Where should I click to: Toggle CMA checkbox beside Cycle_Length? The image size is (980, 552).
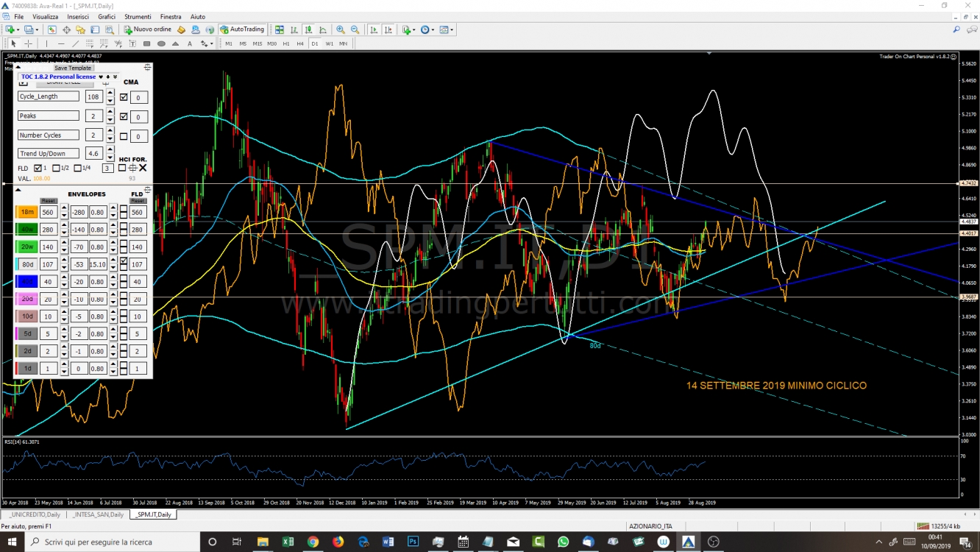click(x=124, y=97)
